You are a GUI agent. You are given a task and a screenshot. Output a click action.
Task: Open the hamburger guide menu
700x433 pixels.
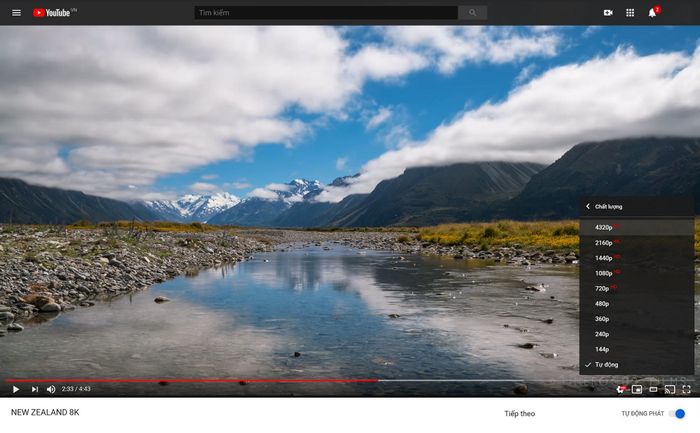16,13
